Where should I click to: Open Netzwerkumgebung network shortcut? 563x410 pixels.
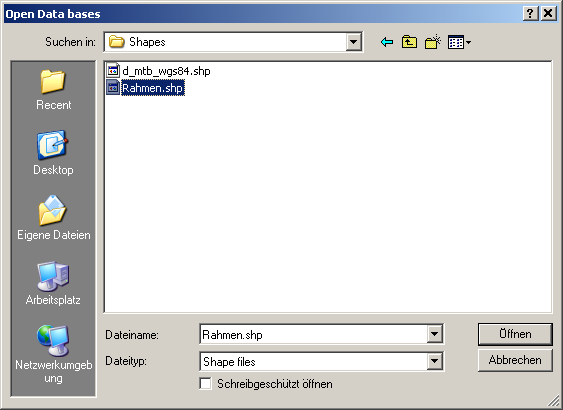[x=53, y=354]
